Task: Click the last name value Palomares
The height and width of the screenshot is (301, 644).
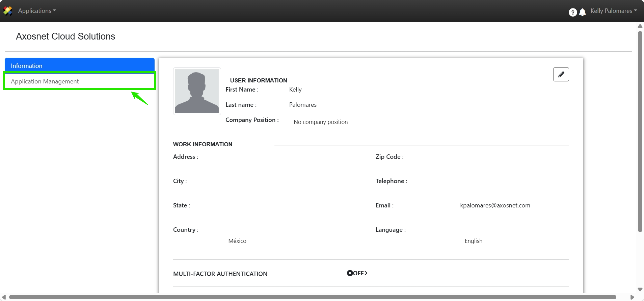Action: click(x=303, y=105)
